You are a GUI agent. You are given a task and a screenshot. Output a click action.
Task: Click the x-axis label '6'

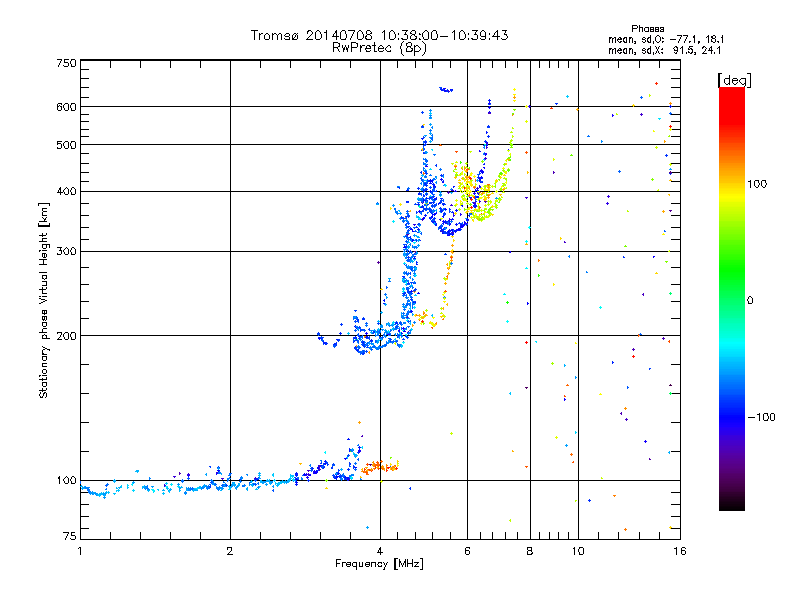point(467,551)
